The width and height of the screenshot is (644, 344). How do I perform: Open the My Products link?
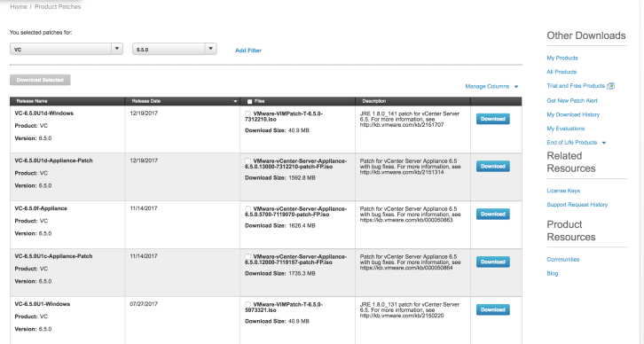point(562,58)
